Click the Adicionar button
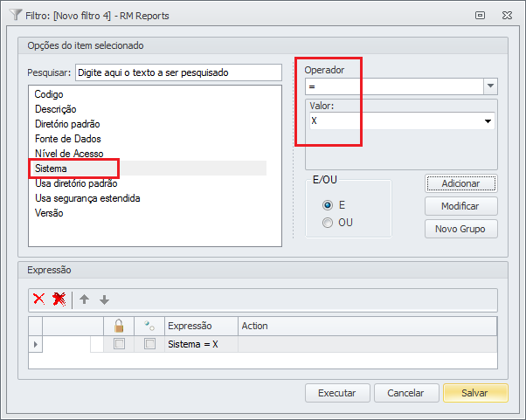This screenshot has width=526, height=420. [x=461, y=183]
